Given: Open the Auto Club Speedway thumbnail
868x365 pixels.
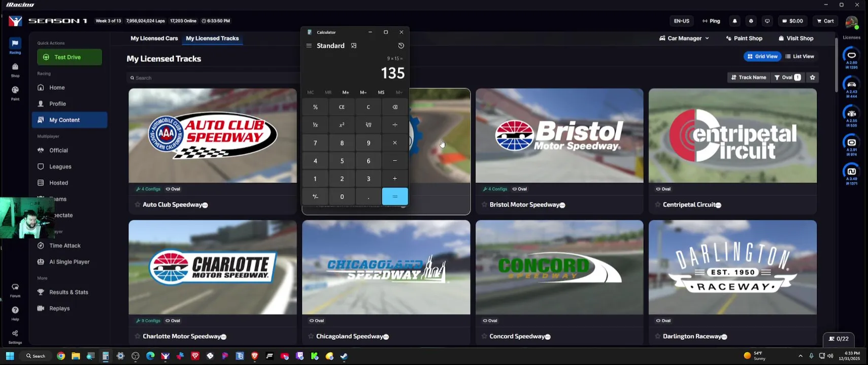Looking at the screenshot, I should pyautogui.click(x=213, y=136).
